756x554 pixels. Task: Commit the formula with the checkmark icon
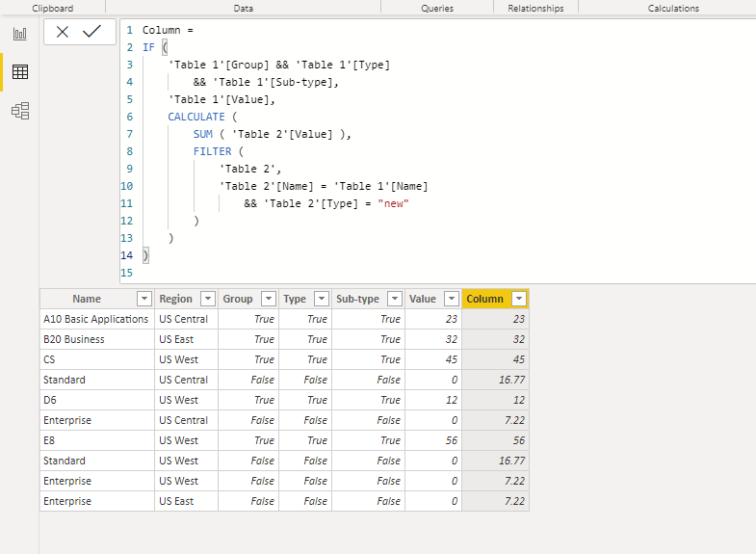click(91, 32)
